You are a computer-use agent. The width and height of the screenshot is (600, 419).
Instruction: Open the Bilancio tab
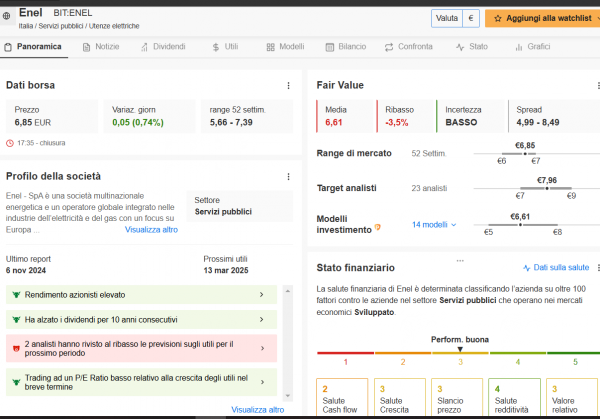tap(346, 47)
